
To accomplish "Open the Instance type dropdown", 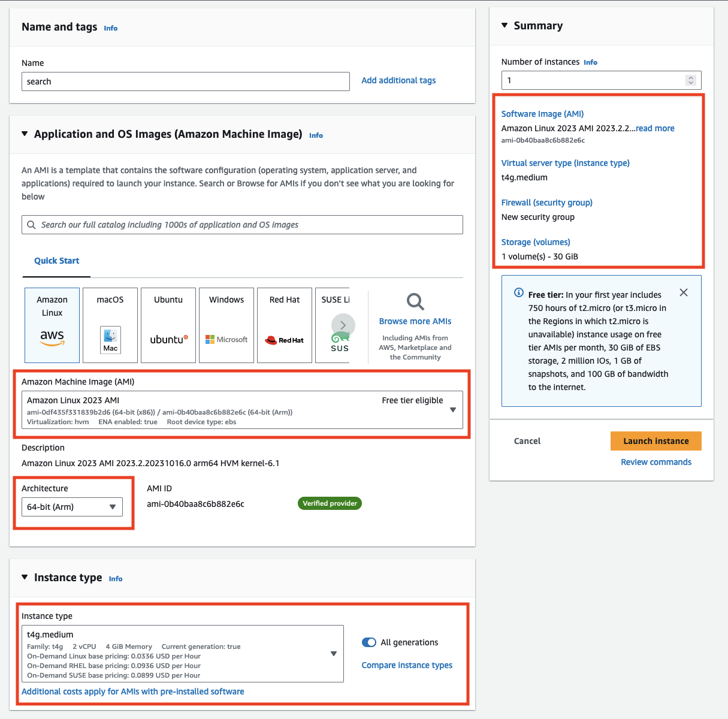I will (183, 654).
